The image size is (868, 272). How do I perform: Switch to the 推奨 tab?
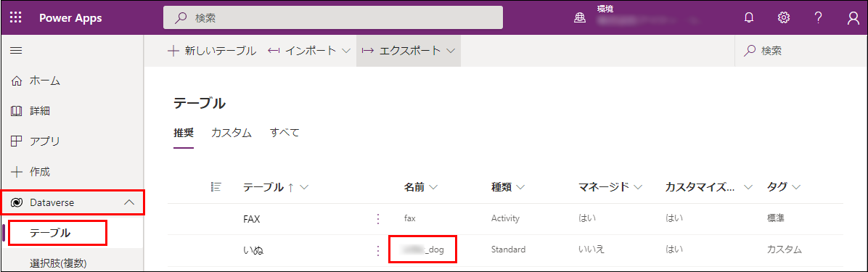coord(184,133)
